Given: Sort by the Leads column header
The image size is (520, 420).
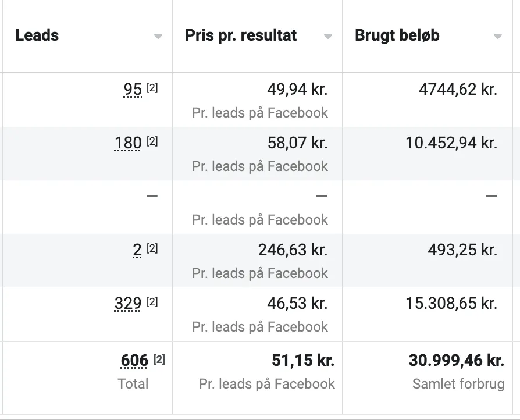Looking at the screenshot, I should pos(37,35).
